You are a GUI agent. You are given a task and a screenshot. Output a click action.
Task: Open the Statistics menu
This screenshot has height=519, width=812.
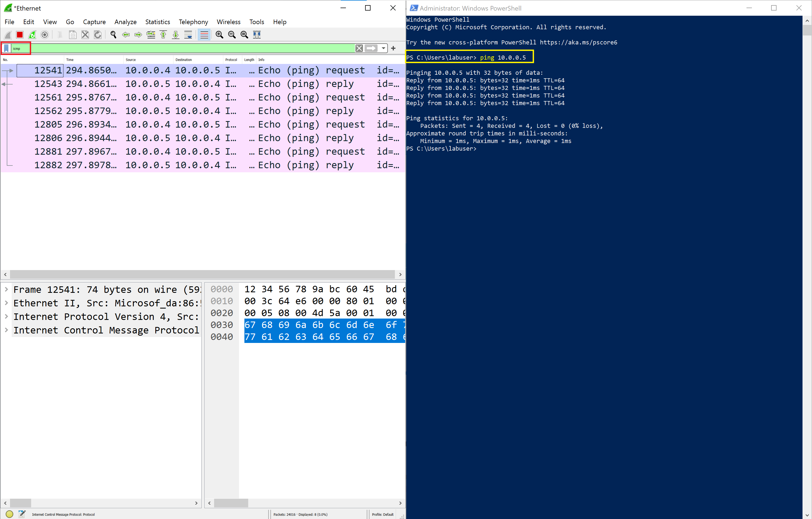(x=158, y=22)
